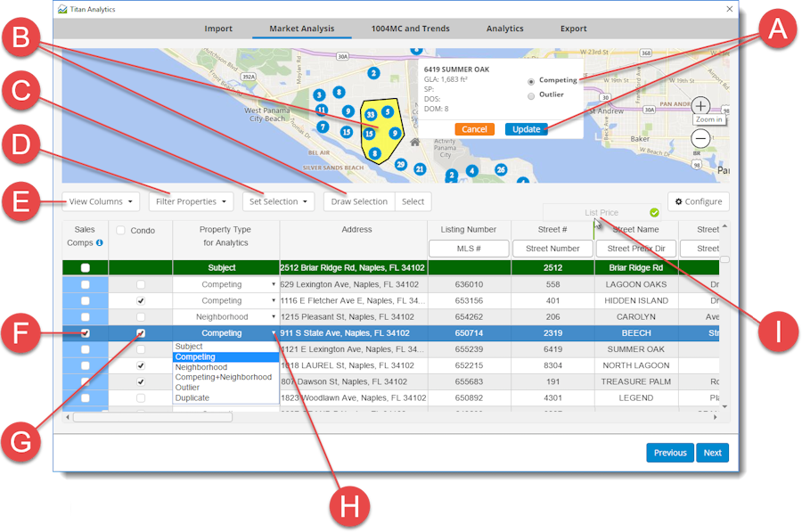The image size is (802, 532).
Task: Focus the Street Number filter field
Action: tap(552, 249)
